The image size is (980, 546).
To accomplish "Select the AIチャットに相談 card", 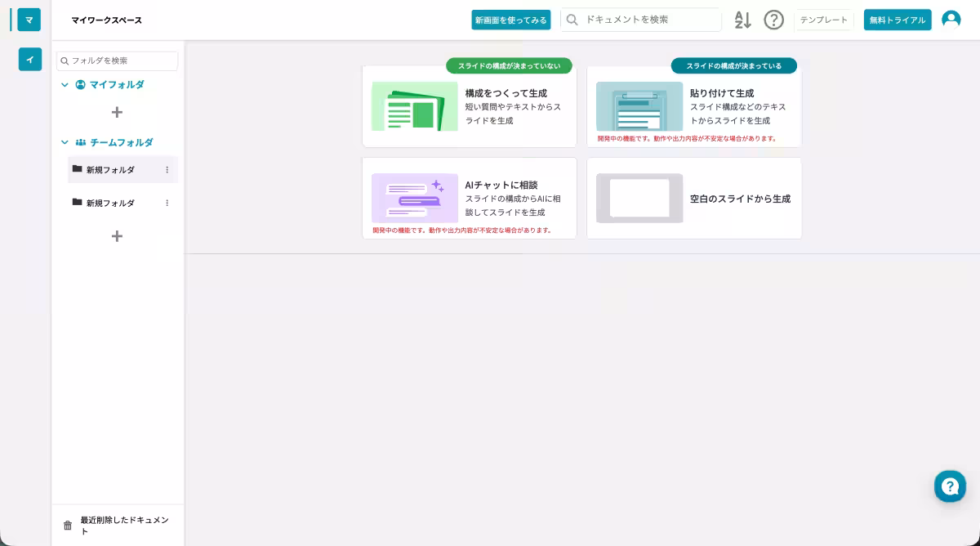I will (470, 198).
